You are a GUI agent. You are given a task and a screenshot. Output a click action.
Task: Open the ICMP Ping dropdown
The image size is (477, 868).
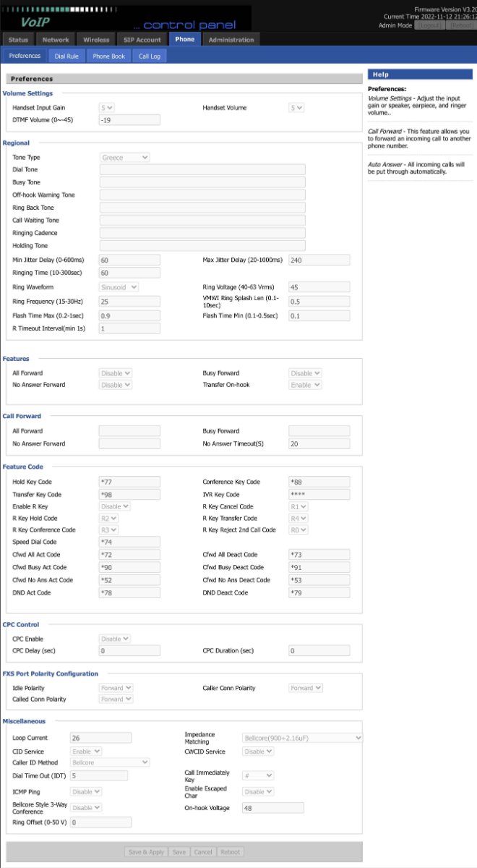(86, 792)
